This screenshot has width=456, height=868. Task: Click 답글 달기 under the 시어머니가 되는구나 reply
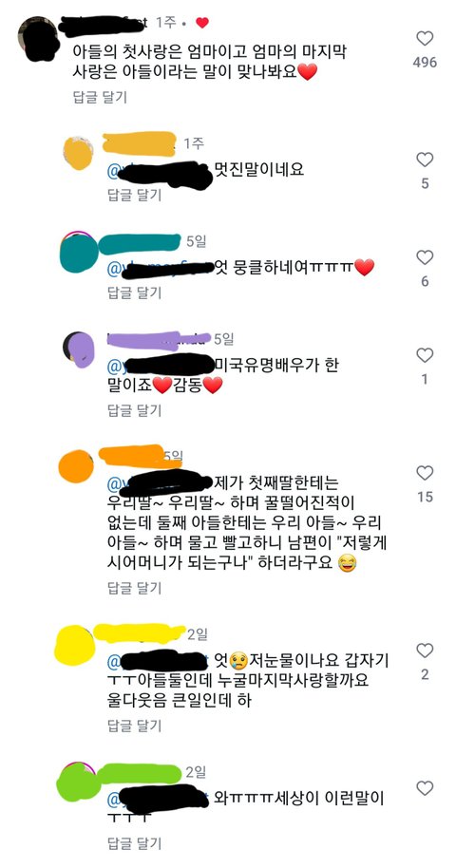point(134,588)
